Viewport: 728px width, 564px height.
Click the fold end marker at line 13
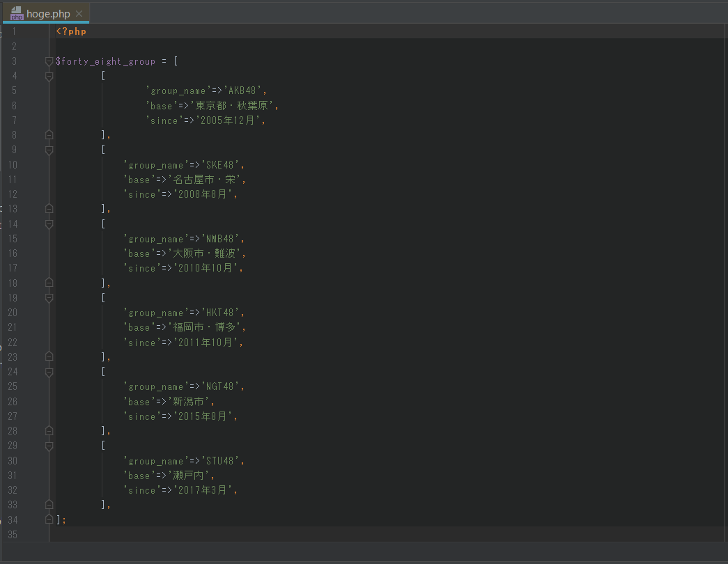(x=49, y=209)
